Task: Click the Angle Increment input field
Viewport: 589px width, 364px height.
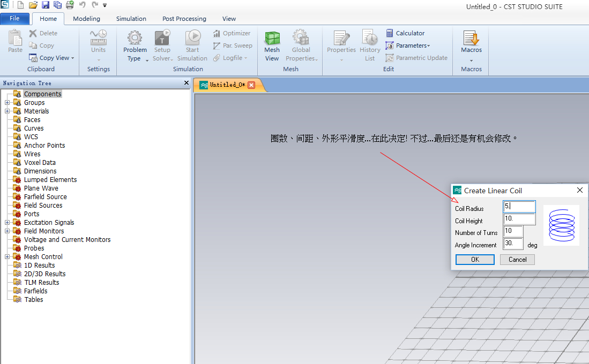Action: (513, 243)
